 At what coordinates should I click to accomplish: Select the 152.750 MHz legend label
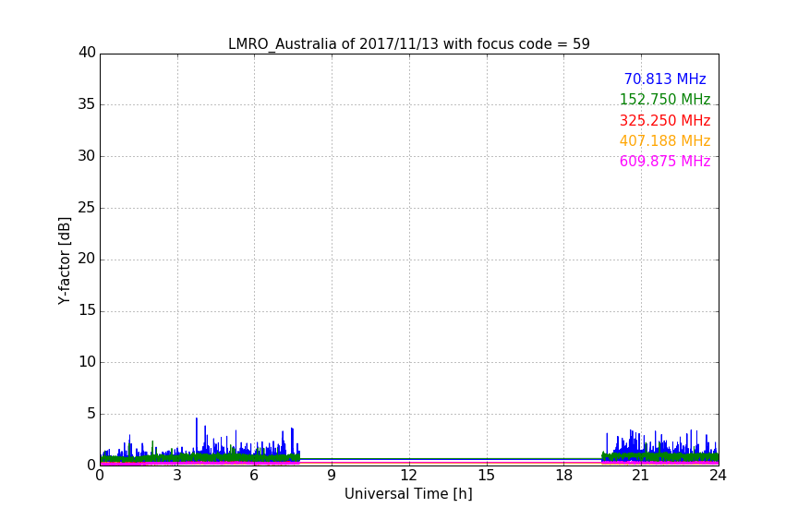[x=665, y=99]
